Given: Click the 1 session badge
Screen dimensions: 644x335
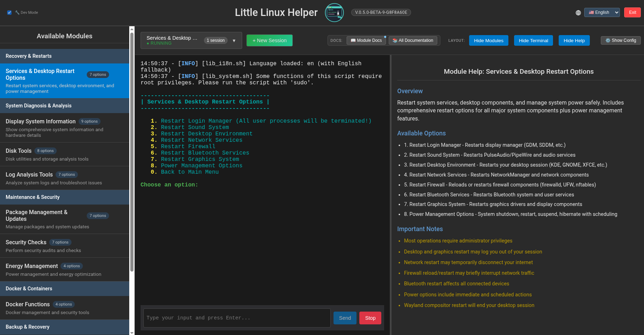Looking at the screenshot, I should click(x=216, y=40).
